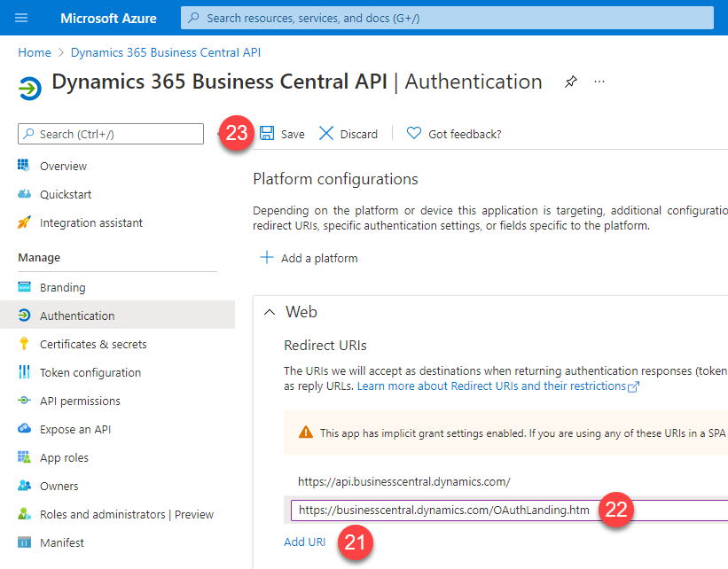The width and height of the screenshot is (728, 569).
Task: Click the Integration assistant rocket icon
Action: point(24,222)
